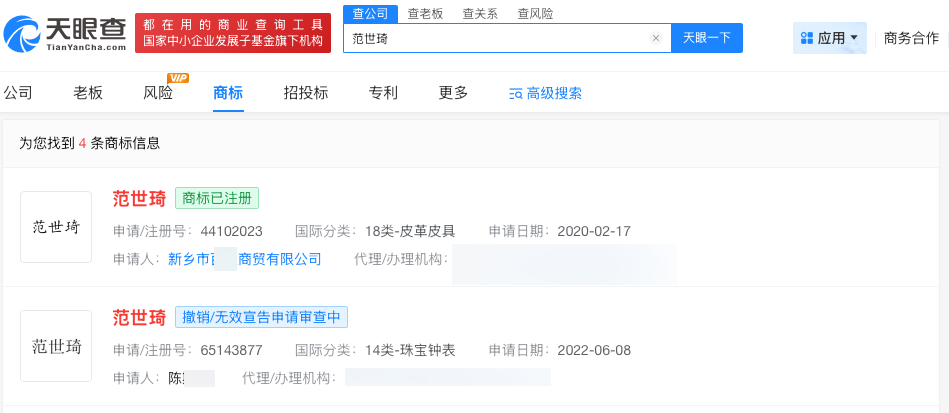The width and height of the screenshot is (949, 413).
Task: Open 范世琦 title of 18类-皮革皮具 trademark
Action: click(x=139, y=198)
